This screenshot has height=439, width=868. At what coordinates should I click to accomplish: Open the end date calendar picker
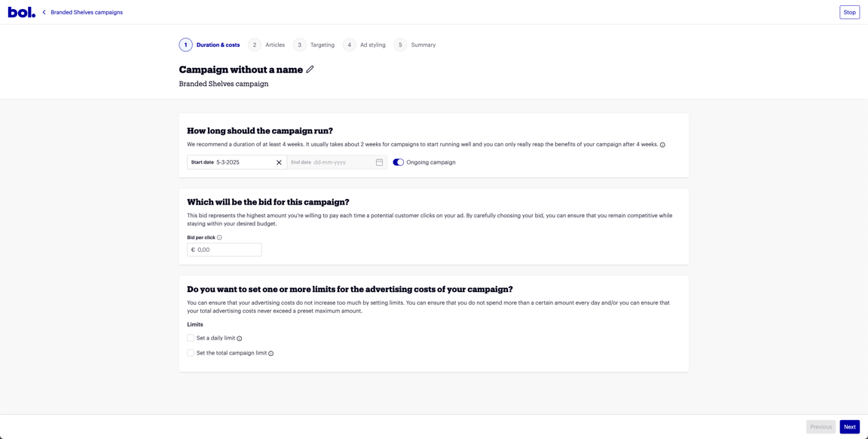[379, 162]
